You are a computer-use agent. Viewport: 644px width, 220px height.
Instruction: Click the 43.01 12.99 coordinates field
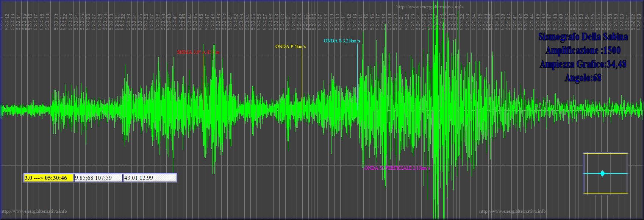click(150, 178)
